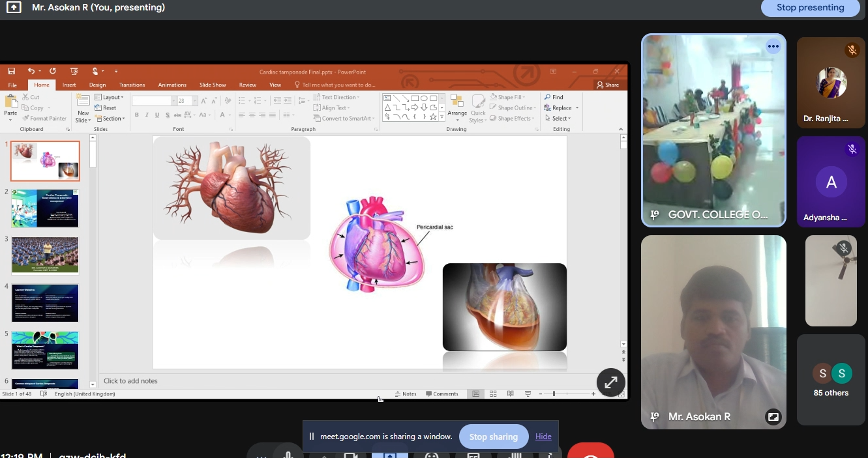Click the Hide link on sharing bar
The height and width of the screenshot is (458, 868).
pyautogui.click(x=543, y=437)
